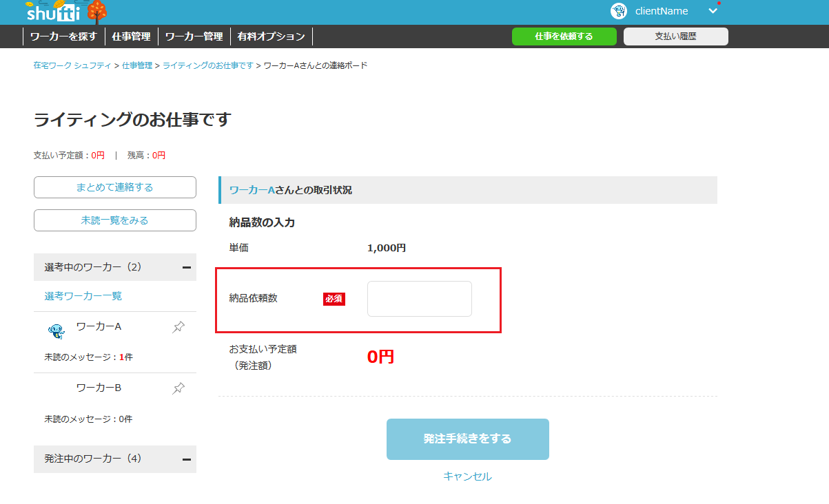This screenshot has height=504, width=829.
Task: Click the ライティングのお仕事です page heading
Action: tap(132, 119)
